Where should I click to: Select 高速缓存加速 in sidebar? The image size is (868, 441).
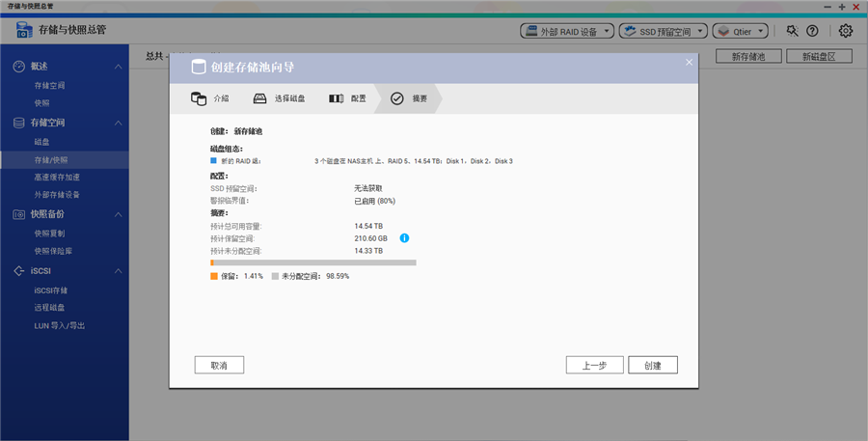[57, 177]
